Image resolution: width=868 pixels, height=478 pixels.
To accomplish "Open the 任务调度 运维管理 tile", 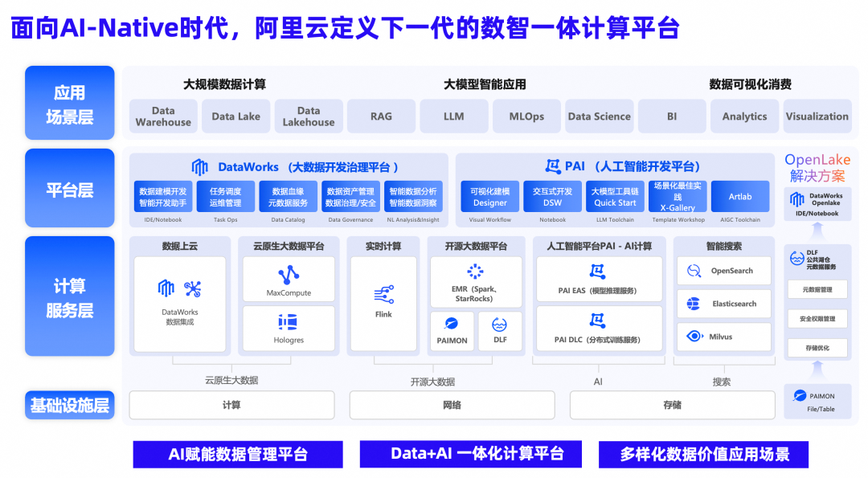I will 225,196.
